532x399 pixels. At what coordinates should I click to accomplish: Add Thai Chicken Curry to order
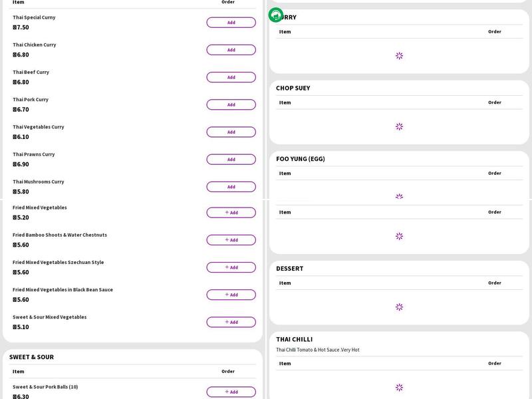pyautogui.click(x=231, y=50)
